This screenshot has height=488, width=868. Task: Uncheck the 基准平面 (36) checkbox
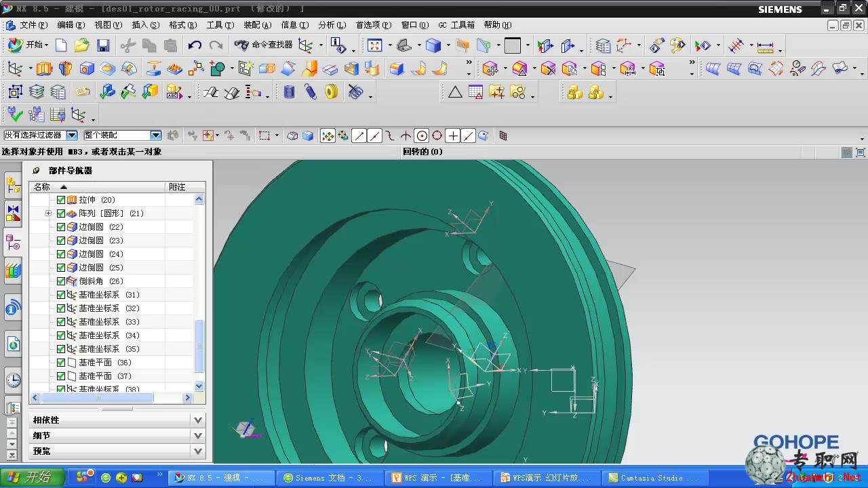(61, 363)
